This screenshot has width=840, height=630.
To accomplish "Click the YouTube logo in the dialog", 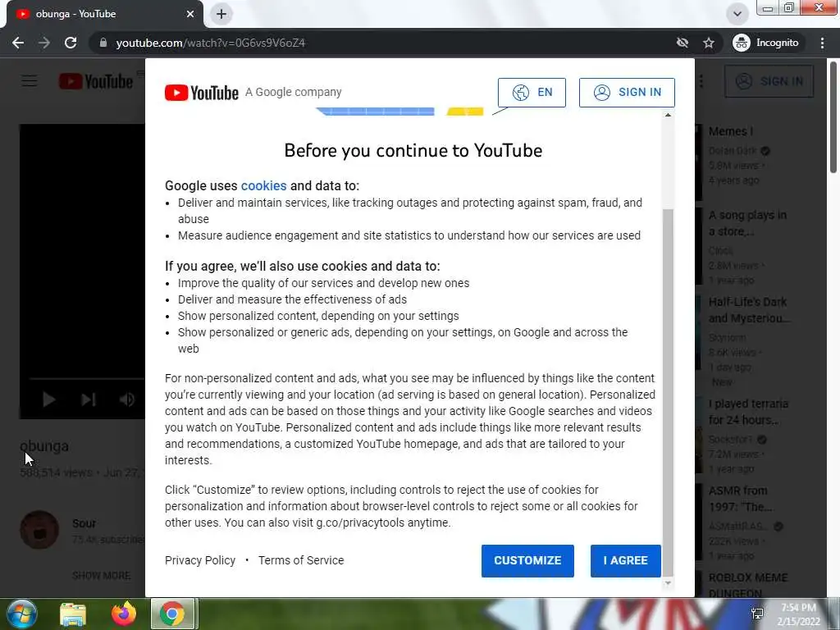I will point(202,93).
